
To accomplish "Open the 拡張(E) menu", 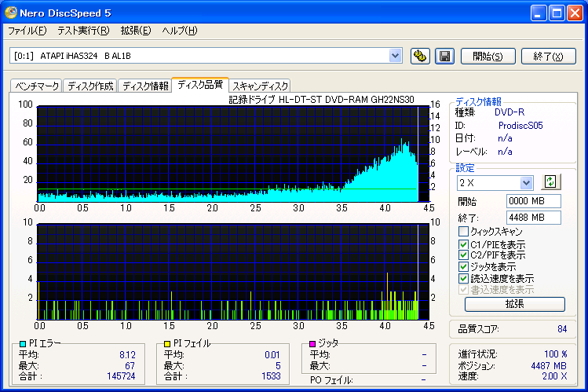I will click(x=136, y=31).
